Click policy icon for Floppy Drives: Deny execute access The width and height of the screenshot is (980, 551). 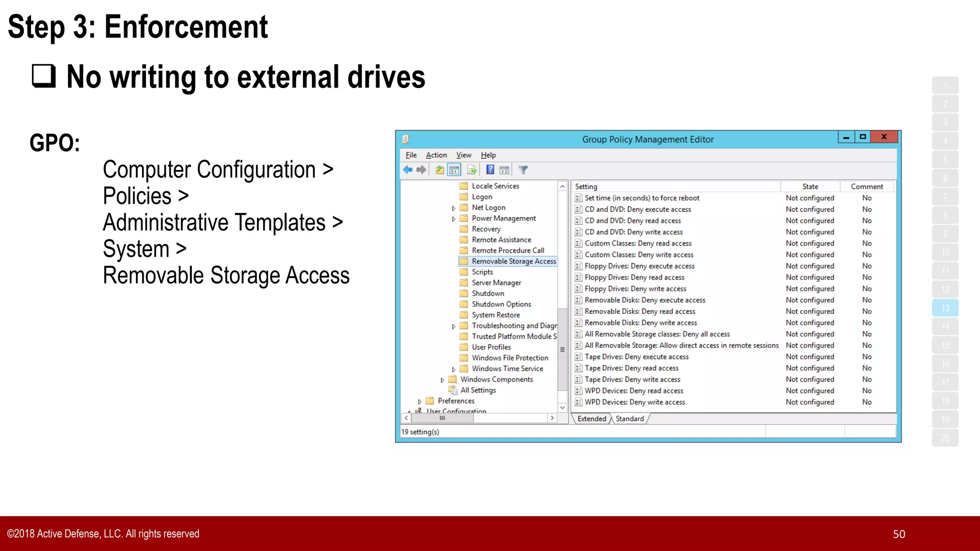click(x=579, y=266)
